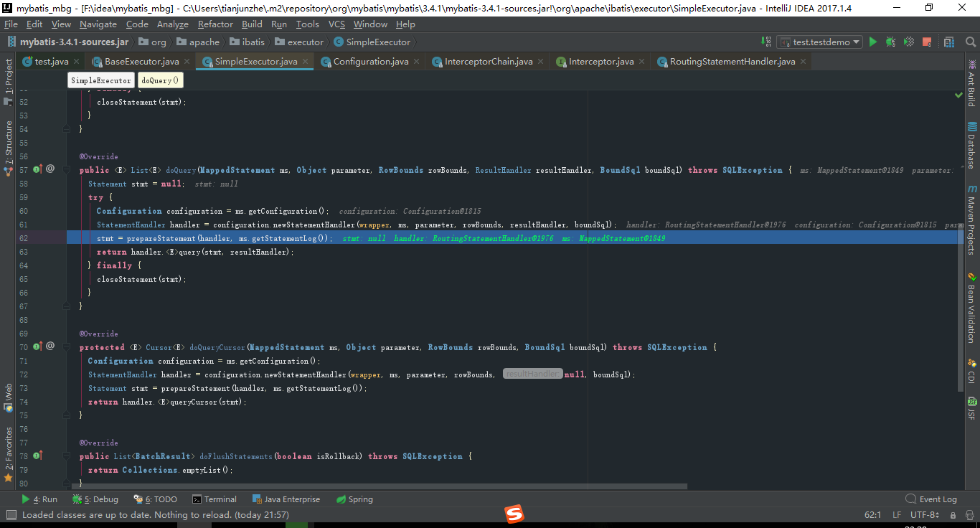Click the Hector highlighting level icon
Viewport: 980px width, 528px height.
[x=970, y=515]
